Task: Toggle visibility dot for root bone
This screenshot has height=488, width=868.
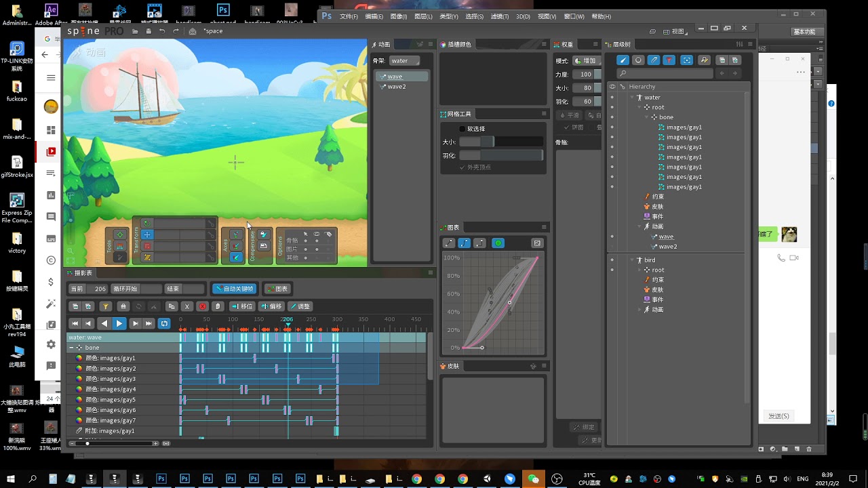Action: pos(612,107)
